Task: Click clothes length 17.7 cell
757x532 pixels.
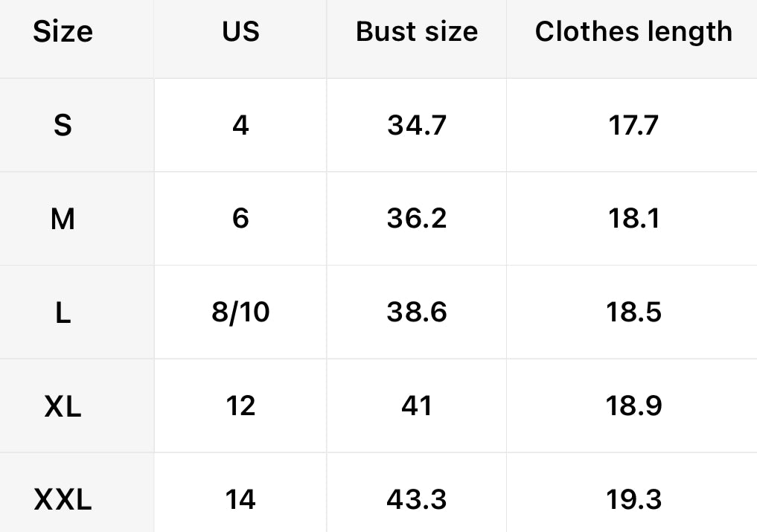Action: pyautogui.click(x=633, y=126)
